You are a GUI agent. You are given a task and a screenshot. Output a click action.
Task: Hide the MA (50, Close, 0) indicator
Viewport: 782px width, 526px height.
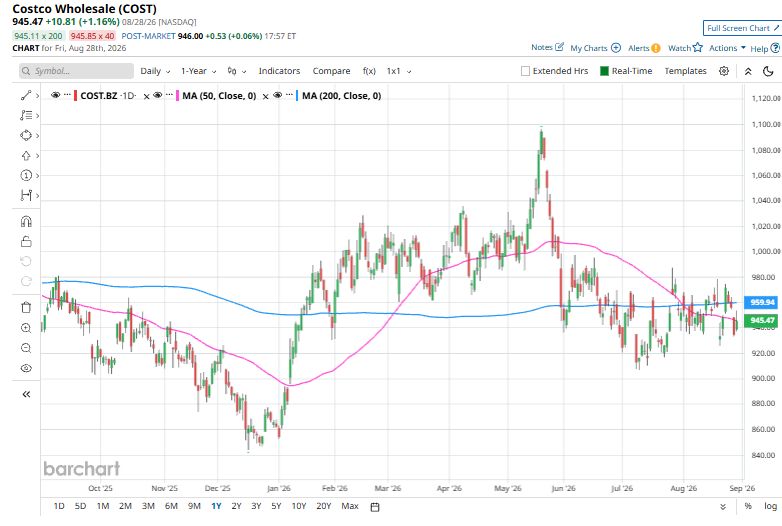point(158,95)
